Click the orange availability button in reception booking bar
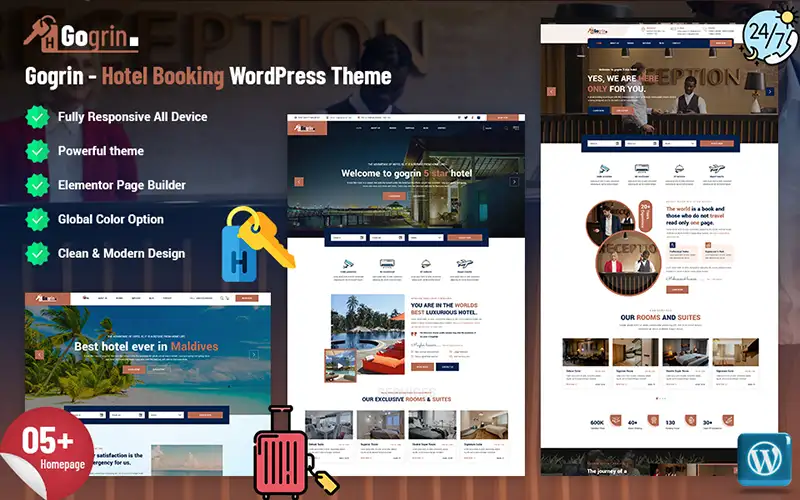Viewport: 800px width, 500px height. point(717,144)
